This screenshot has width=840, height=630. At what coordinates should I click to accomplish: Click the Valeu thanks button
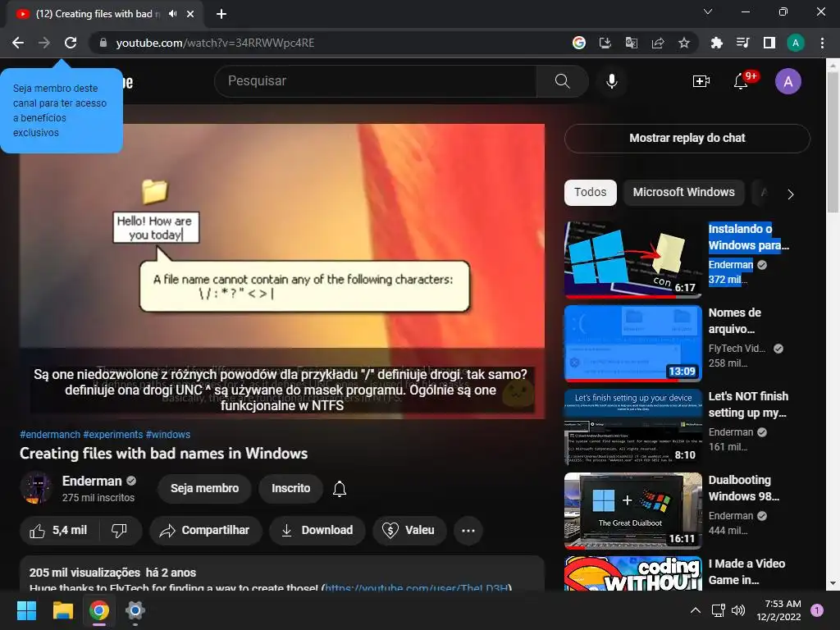pyautogui.click(x=409, y=531)
